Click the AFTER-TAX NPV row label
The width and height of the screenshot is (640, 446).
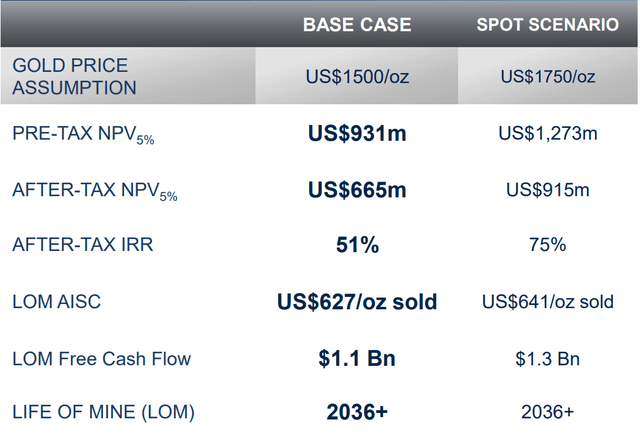point(95,190)
